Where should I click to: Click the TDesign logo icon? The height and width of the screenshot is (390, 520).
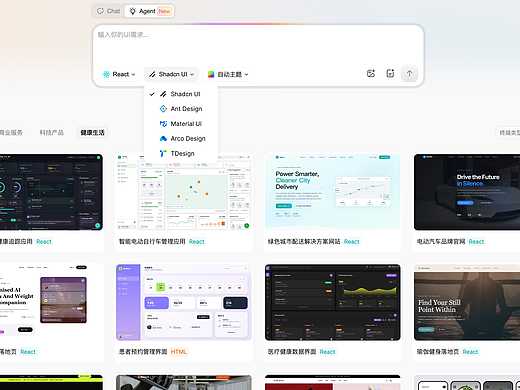163,153
